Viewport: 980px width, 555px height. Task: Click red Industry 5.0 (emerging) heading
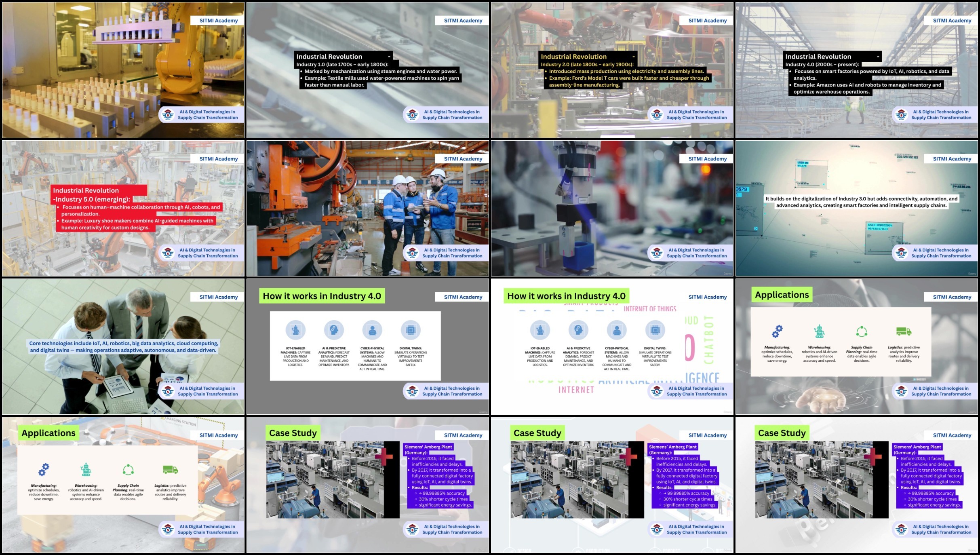click(x=92, y=199)
